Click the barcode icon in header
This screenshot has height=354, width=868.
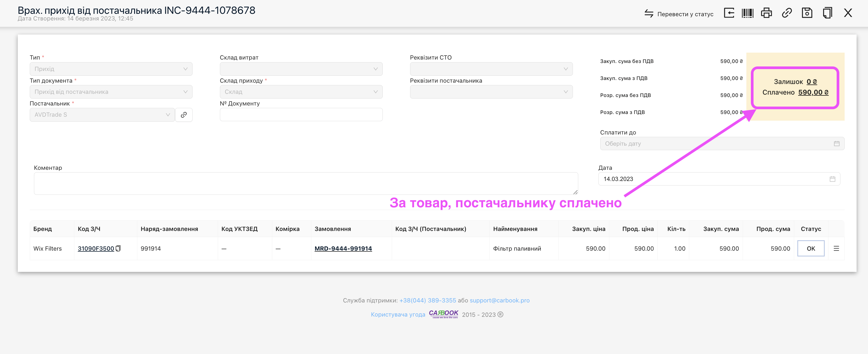click(747, 13)
